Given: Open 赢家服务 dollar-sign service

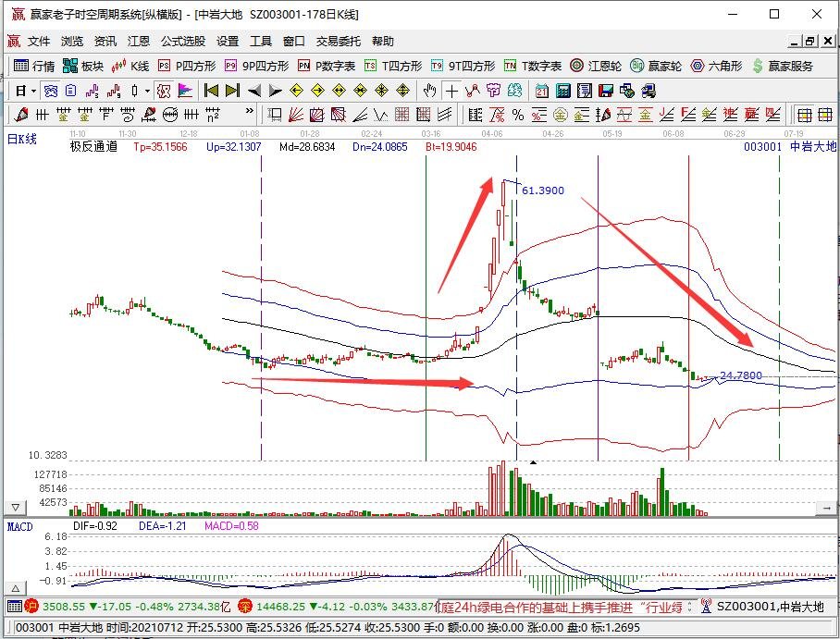Looking at the screenshot, I should point(783,66).
